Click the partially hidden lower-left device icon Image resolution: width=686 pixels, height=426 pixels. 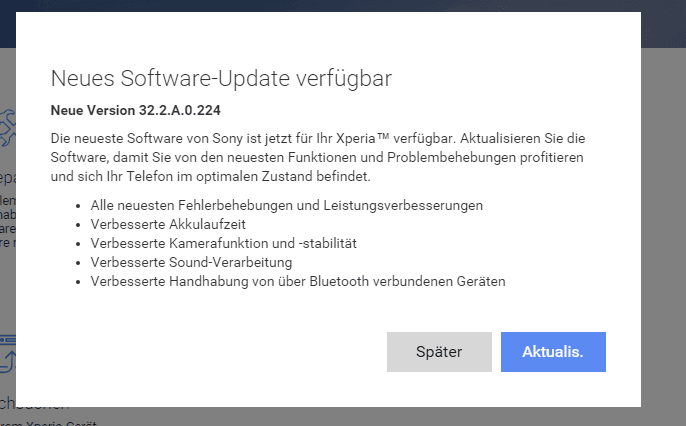[7, 355]
